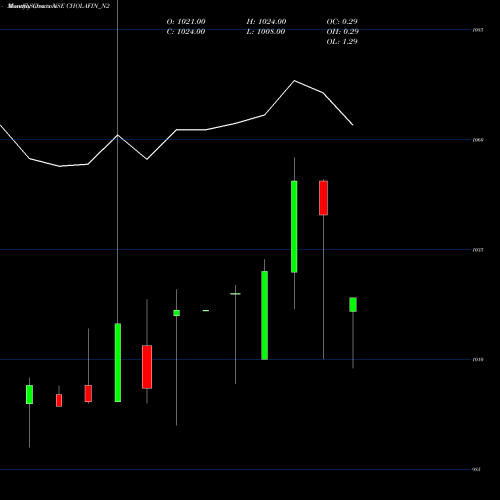Click the CHOLAFIN_N2 chart title
500x500 pixels.
pyautogui.click(x=58, y=6)
